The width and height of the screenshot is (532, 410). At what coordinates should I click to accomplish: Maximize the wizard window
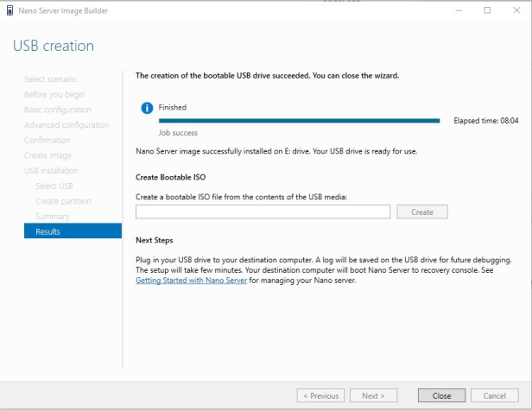click(x=487, y=10)
